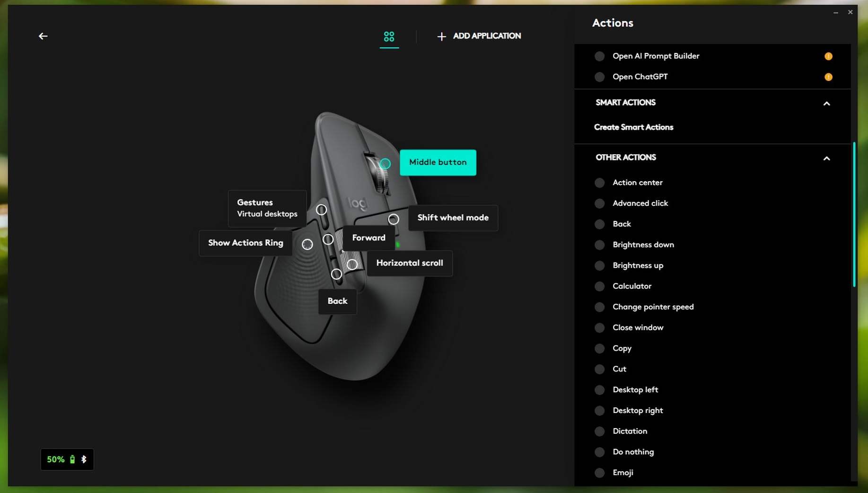This screenshot has height=493, width=868.
Task: Select the Calculator action radio button
Action: pos(599,286)
